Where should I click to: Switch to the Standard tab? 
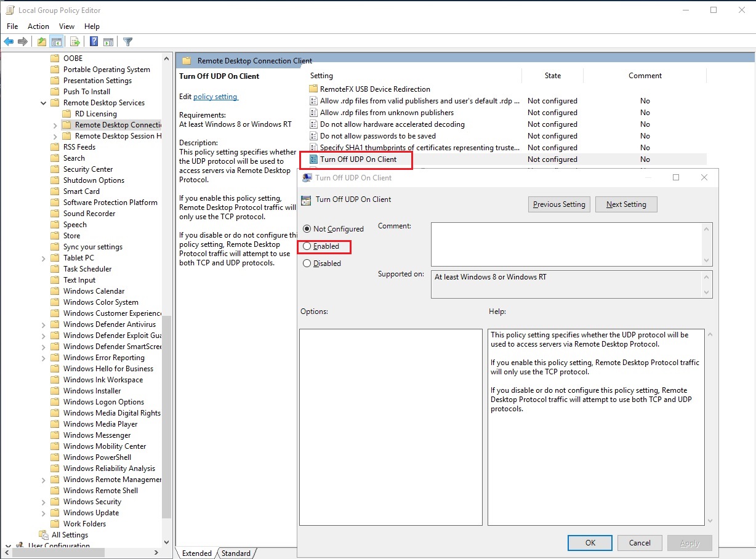pos(236,553)
